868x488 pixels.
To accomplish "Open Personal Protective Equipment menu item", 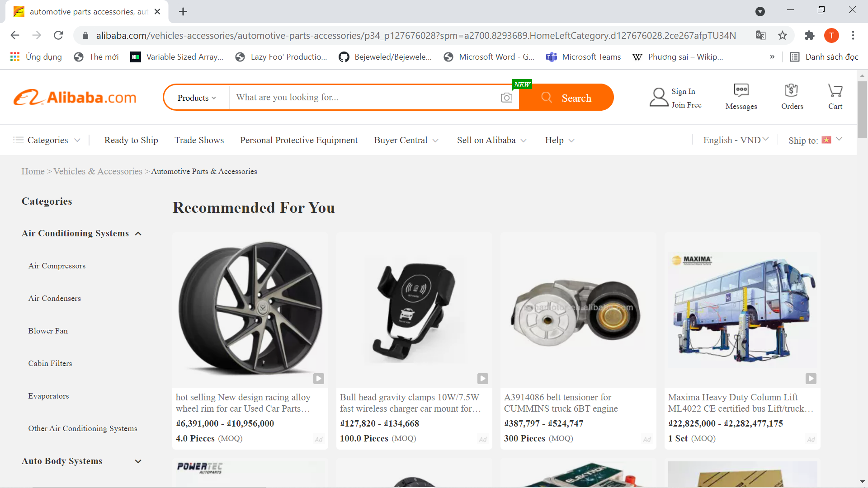I will (299, 140).
